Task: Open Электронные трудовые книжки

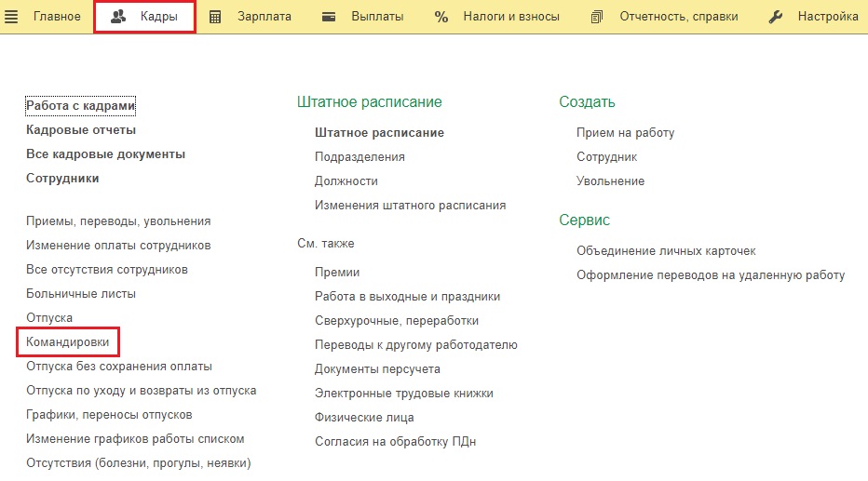Action: pyautogui.click(x=404, y=394)
